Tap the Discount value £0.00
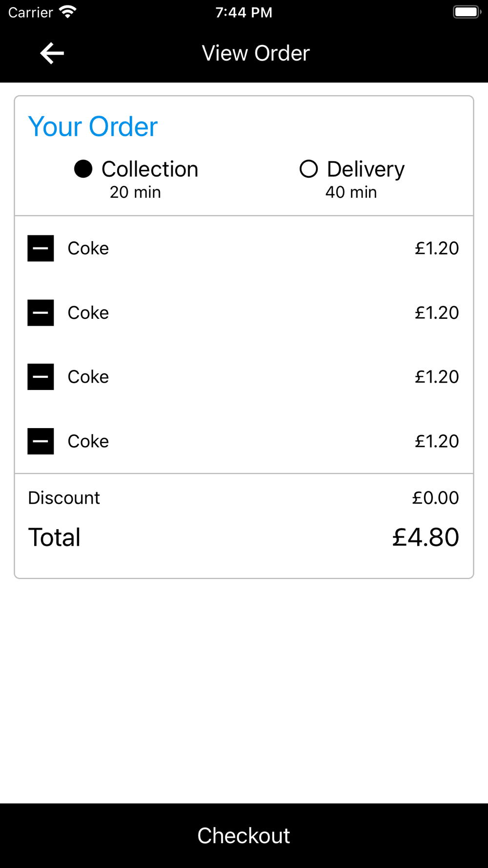This screenshot has height=868, width=488. [435, 498]
